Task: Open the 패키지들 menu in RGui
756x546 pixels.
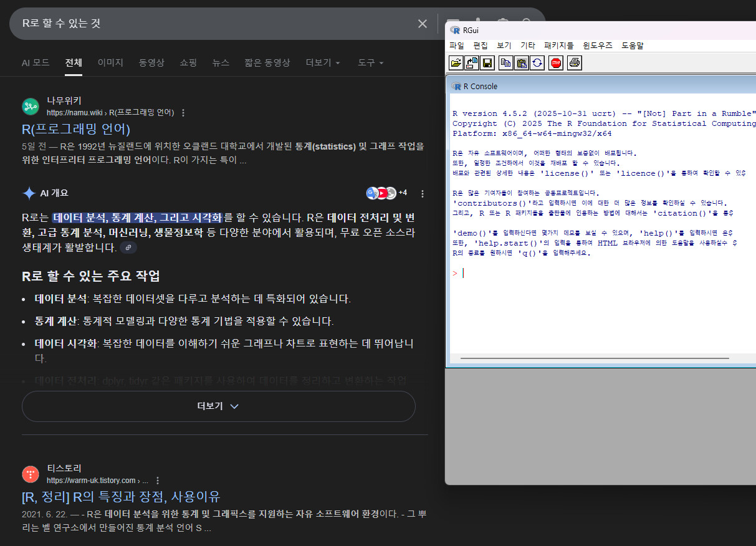Action: [558, 45]
